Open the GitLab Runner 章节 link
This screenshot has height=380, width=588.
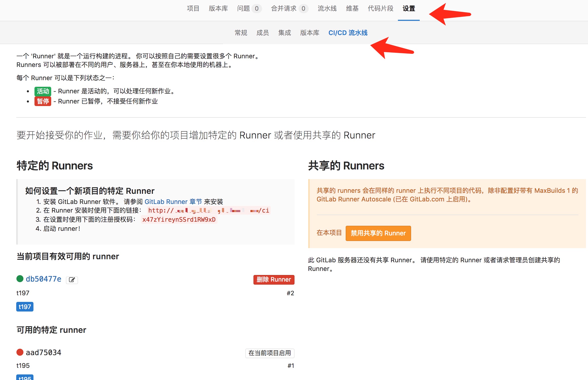coord(173,202)
